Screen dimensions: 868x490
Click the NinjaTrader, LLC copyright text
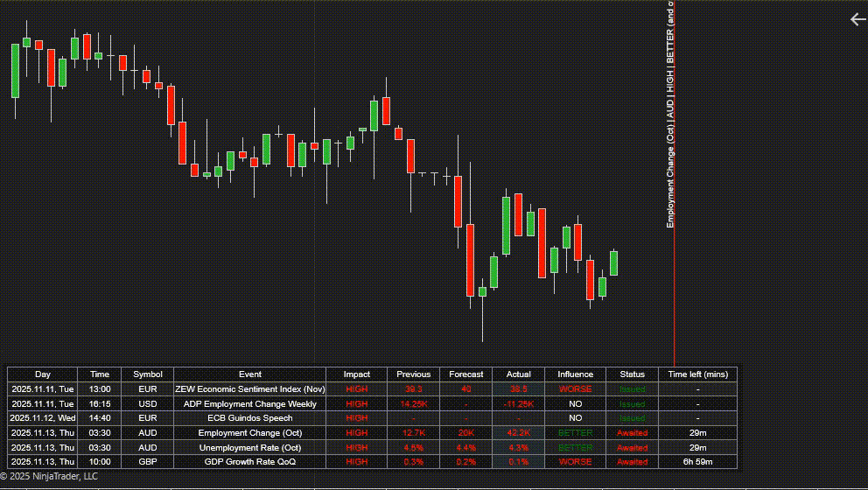(x=49, y=477)
